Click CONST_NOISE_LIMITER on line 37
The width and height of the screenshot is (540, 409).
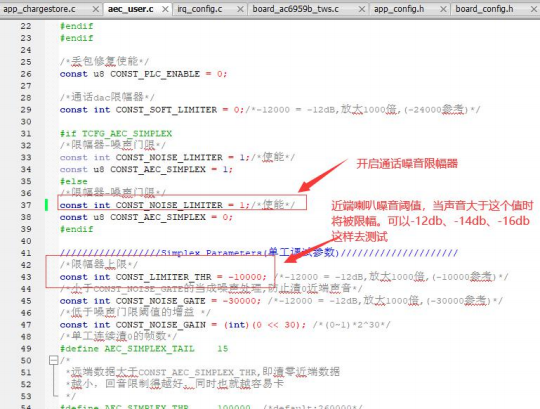[169, 205]
